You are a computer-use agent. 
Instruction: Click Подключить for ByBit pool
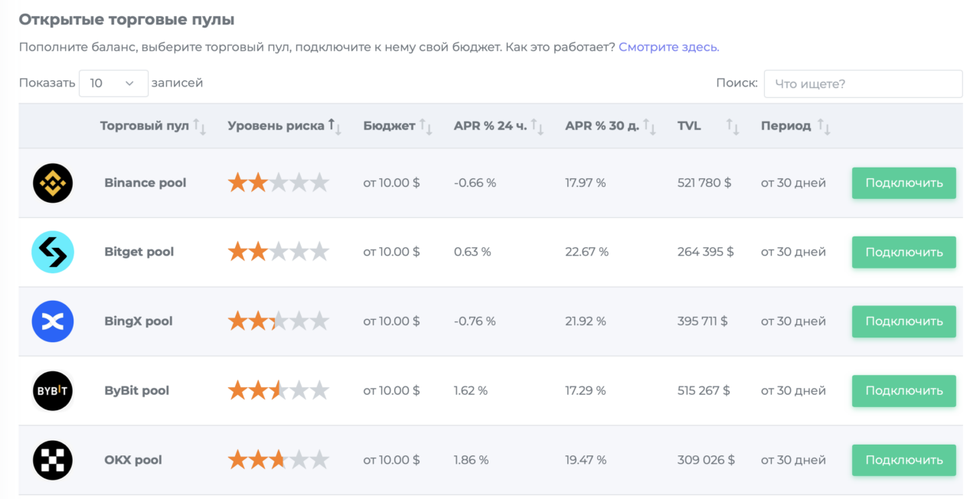(903, 390)
